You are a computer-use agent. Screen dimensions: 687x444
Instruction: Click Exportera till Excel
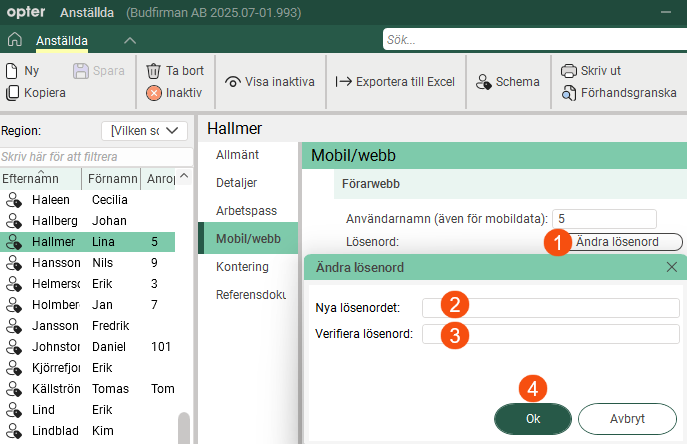point(395,82)
